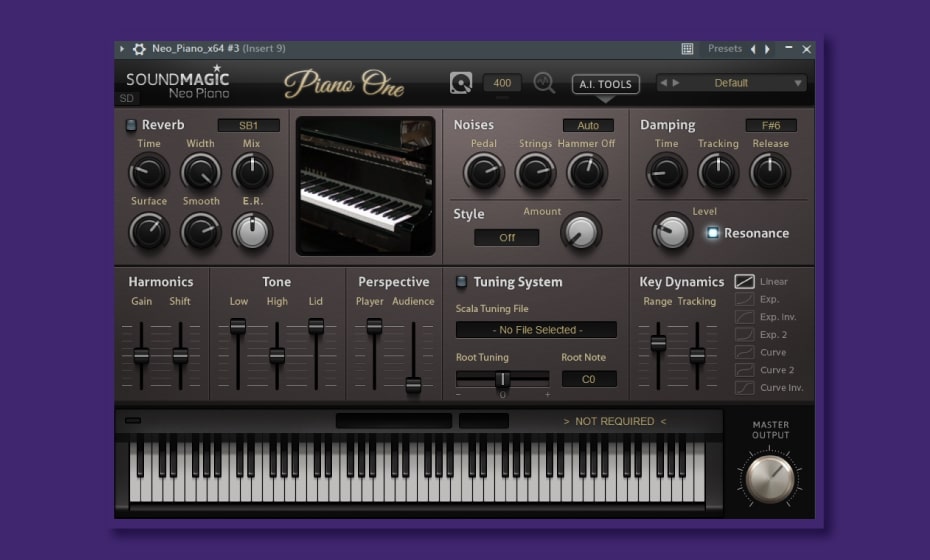The height and width of the screenshot is (560, 930).
Task: Toggle the Reverb on/off switch
Action: click(131, 125)
